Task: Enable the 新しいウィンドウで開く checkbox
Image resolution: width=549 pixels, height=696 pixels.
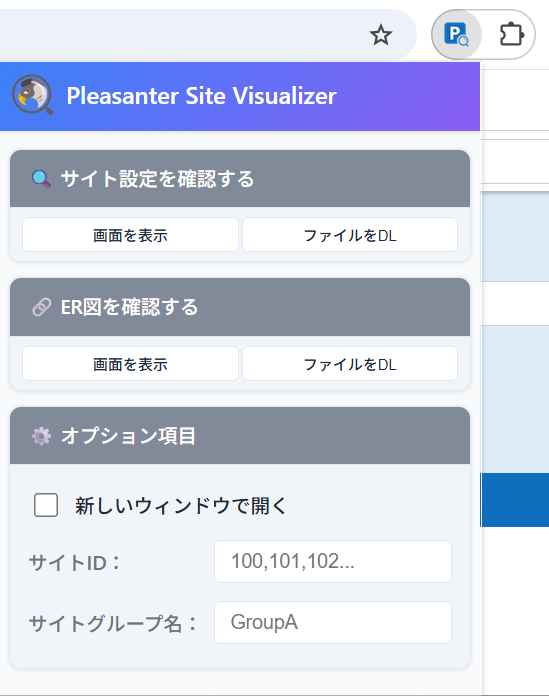Action: point(46,505)
